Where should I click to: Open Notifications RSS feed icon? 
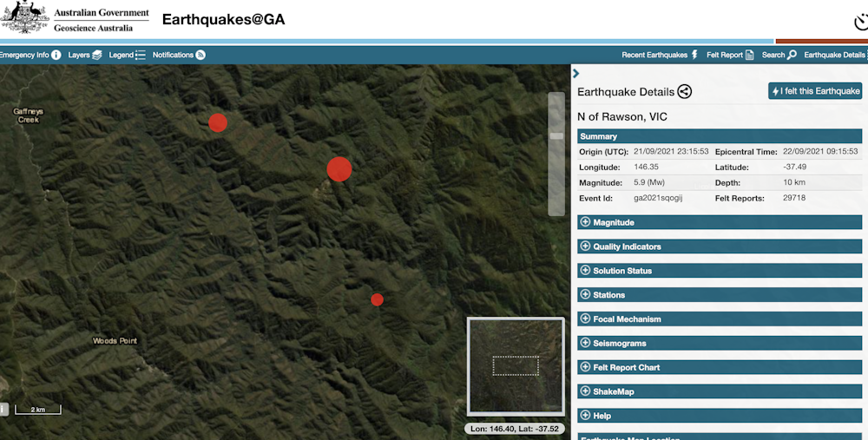[201, 55]
